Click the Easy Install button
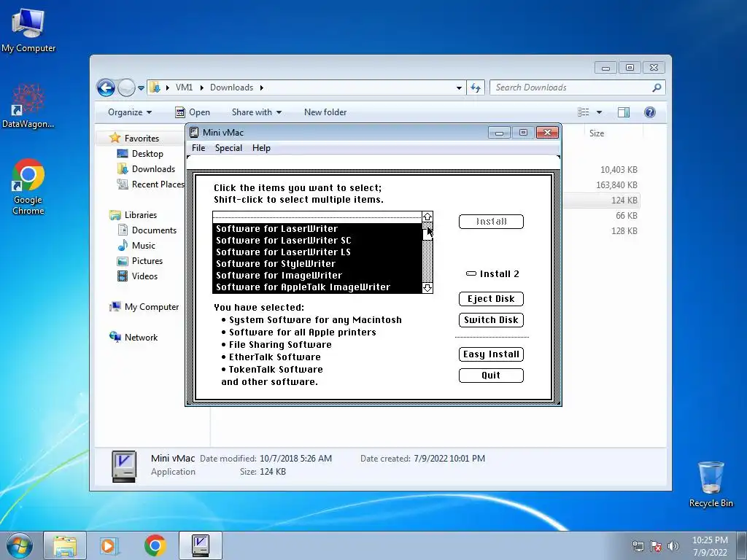This screenshot has height=560, width=747. (491, 354)
